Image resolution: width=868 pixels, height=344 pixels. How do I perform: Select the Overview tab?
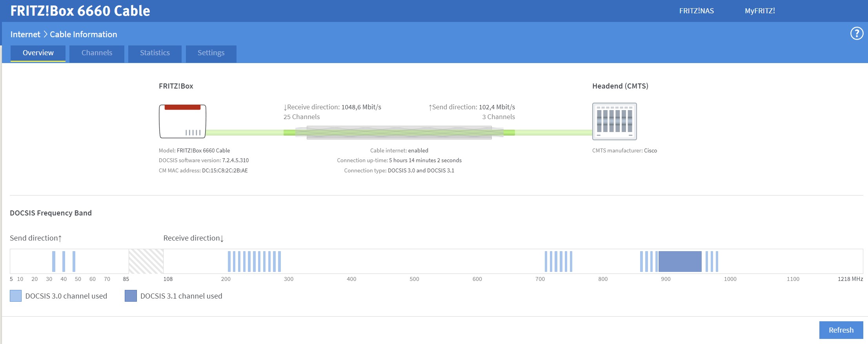38,53
